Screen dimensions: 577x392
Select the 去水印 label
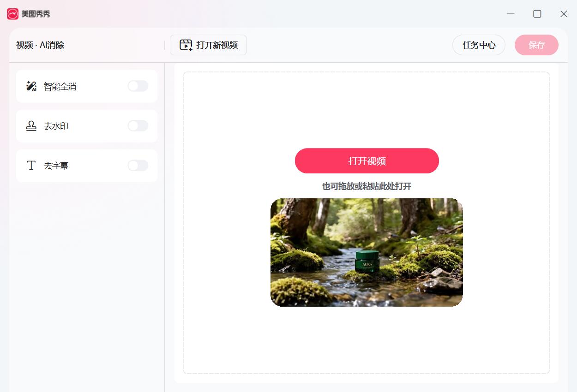[x=56, y=126]
